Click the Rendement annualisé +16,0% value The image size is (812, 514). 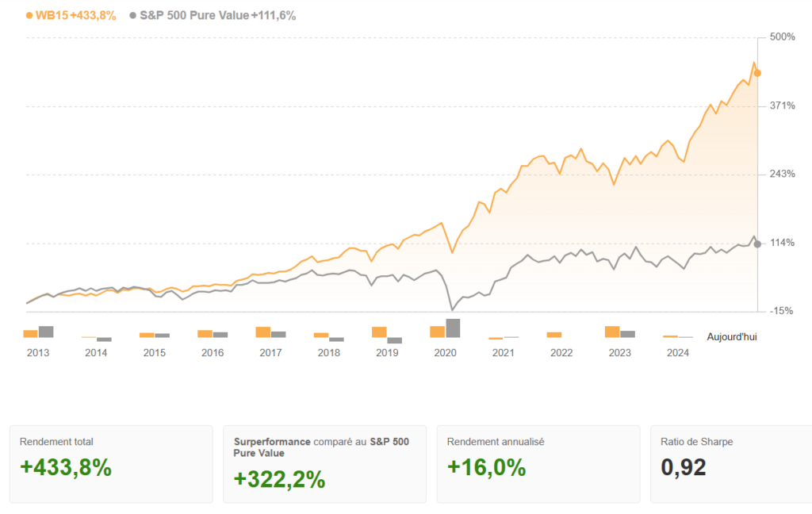click(487, 468)
